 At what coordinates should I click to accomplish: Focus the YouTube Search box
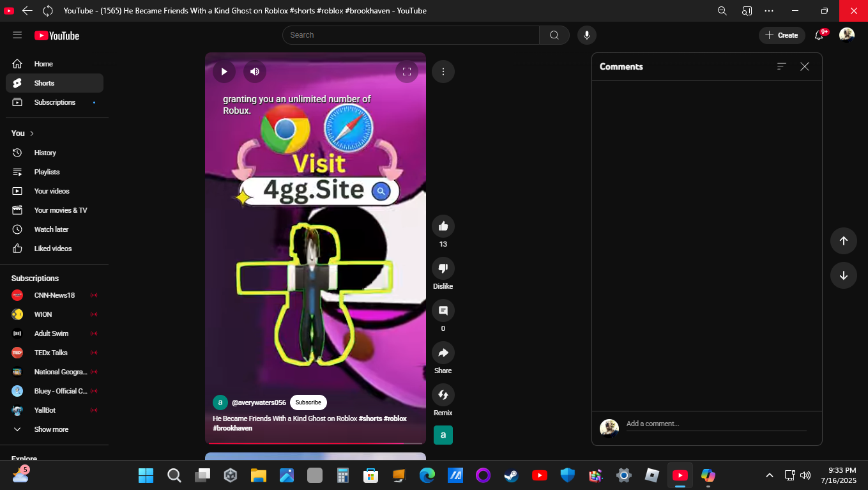[411, 35]
